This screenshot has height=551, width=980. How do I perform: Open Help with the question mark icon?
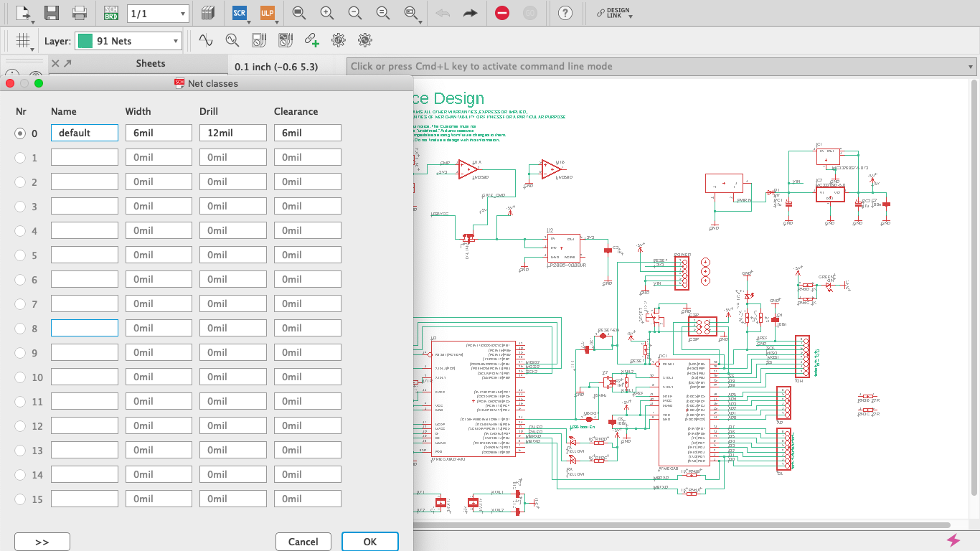pyautogui.click(x=565, y=13)
